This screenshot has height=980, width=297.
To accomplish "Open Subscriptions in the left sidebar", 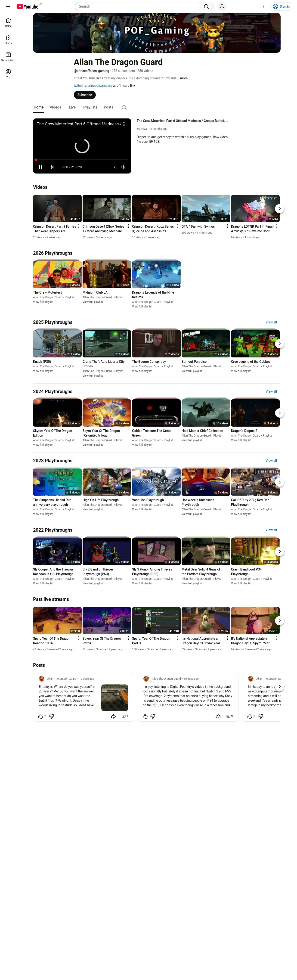I will [8, 57].
